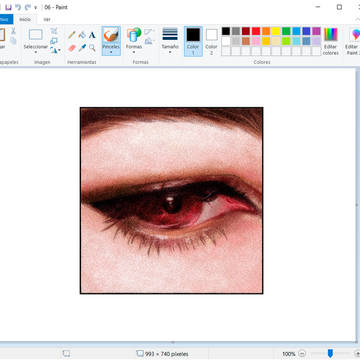Pick the orange palette swatch

pos(266,31)
